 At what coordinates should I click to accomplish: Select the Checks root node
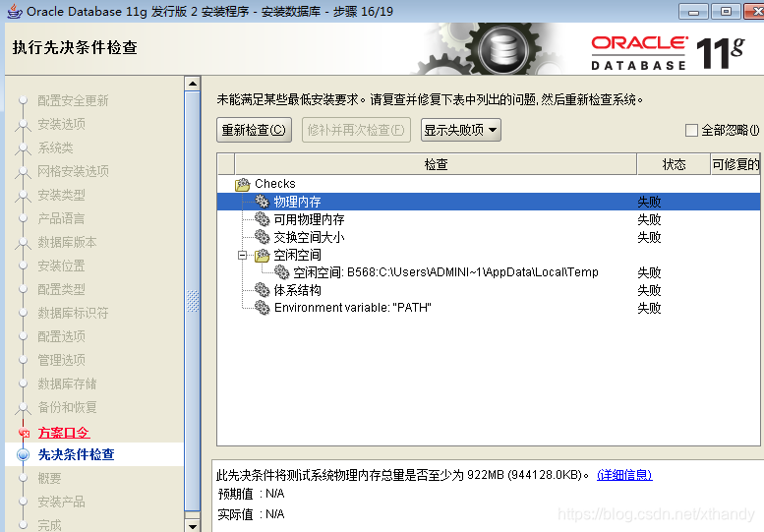489,184
